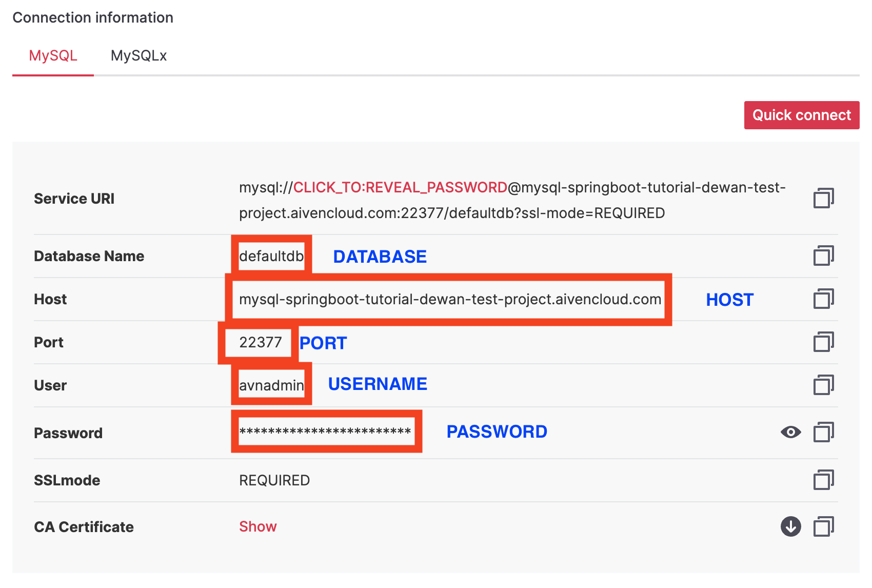Copy the Password value
This screenshot has height=588, width=872.
823,432
